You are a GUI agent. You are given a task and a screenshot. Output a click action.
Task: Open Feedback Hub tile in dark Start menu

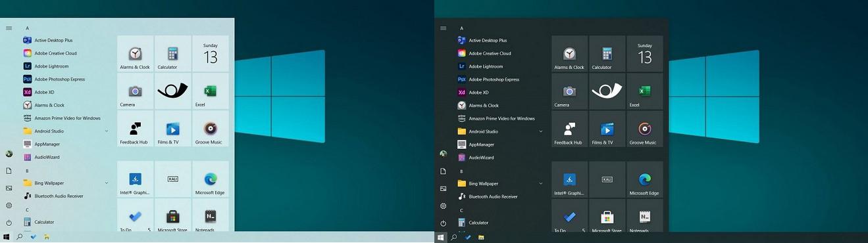569,129
